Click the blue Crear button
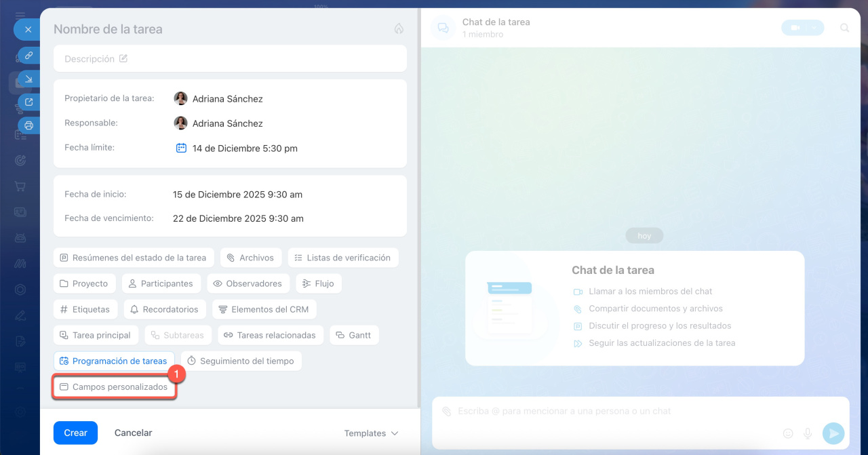 tap(76, 433)
